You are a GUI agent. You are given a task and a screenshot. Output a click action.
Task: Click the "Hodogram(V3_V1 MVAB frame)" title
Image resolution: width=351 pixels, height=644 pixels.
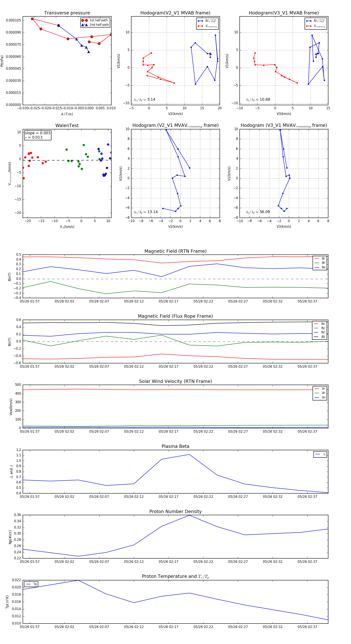click(x=284, y=13)
